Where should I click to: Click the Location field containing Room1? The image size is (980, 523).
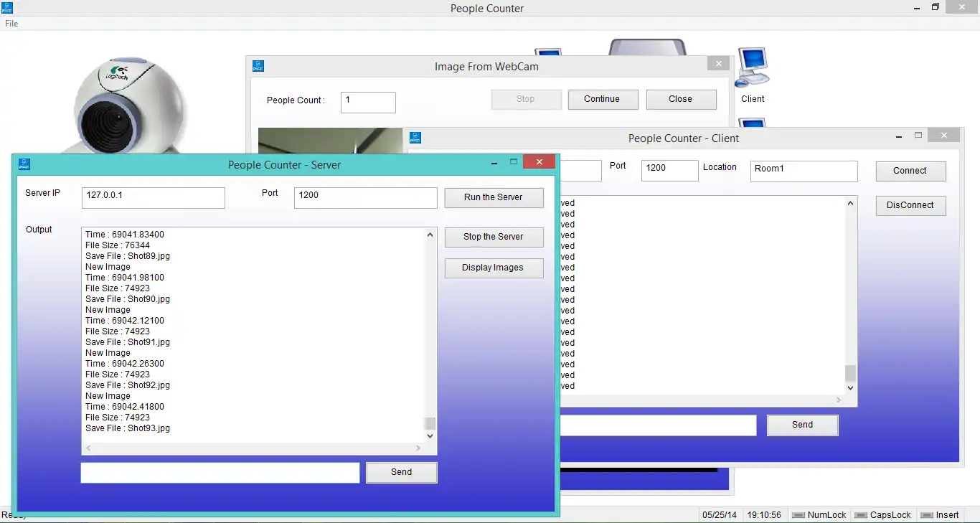coord(804,171)
